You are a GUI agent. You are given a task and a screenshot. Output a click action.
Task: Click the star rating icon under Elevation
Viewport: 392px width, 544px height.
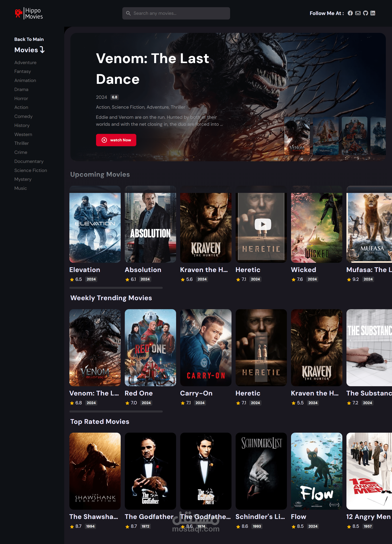(x=72, y=279)
